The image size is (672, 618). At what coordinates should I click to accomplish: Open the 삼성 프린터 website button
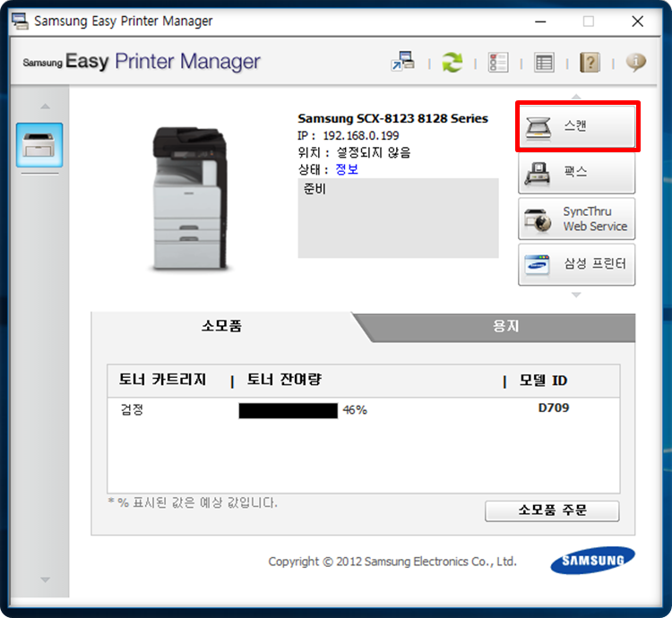click(x=577, y=265)
